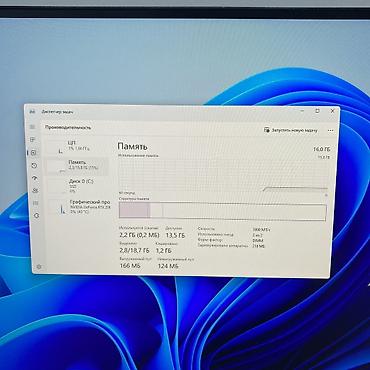Click the 'Производительность' page heading
370x370 pixels.
tap(68, 127)
